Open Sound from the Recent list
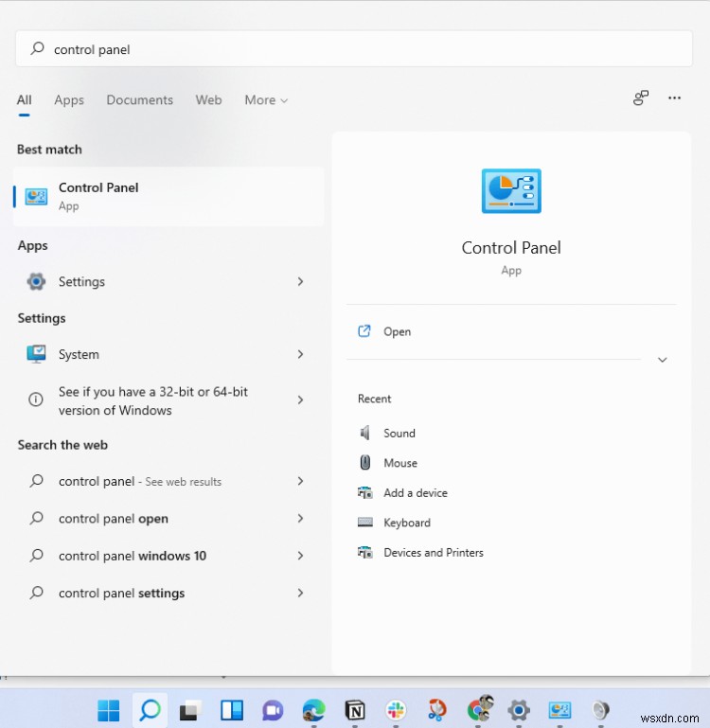 point(399,434)
